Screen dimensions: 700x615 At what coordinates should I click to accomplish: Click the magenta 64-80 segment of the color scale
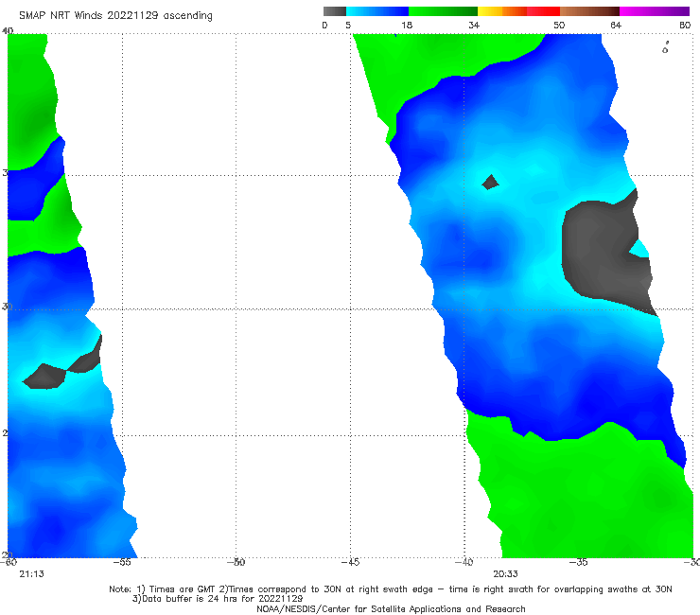point(655,11)
